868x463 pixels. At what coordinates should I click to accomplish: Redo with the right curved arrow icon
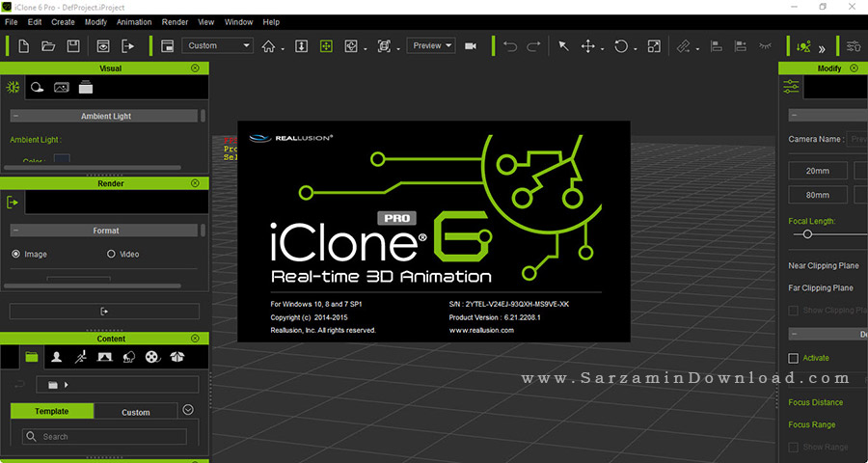[533, 46]
